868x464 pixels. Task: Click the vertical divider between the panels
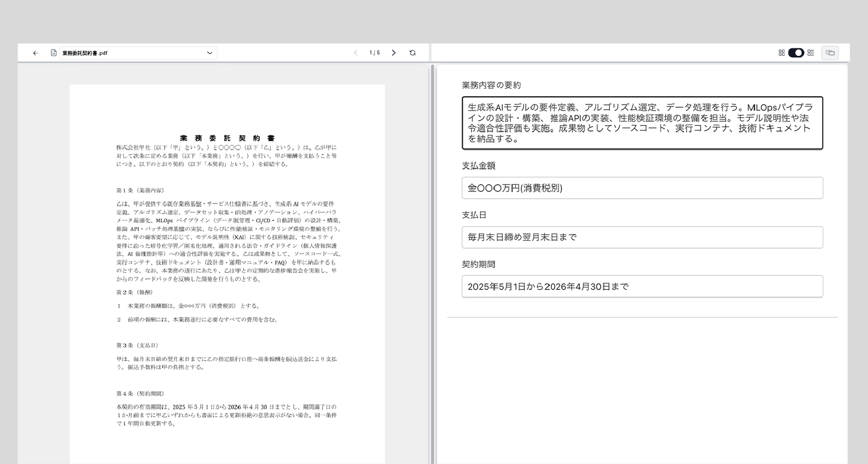432,262
